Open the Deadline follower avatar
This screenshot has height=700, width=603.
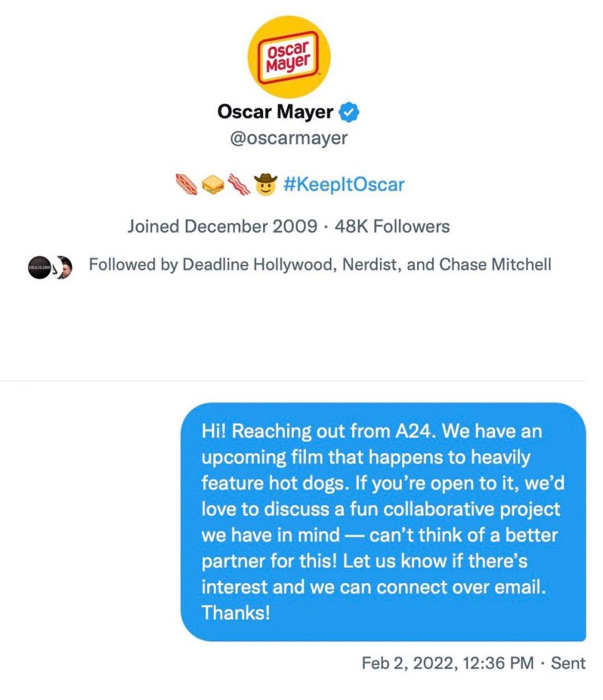(x=38, y=266)
